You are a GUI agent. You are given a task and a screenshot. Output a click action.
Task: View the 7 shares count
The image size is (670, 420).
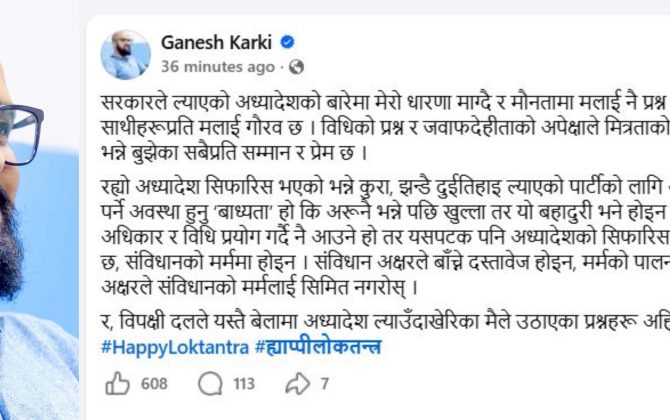point(325,384)
